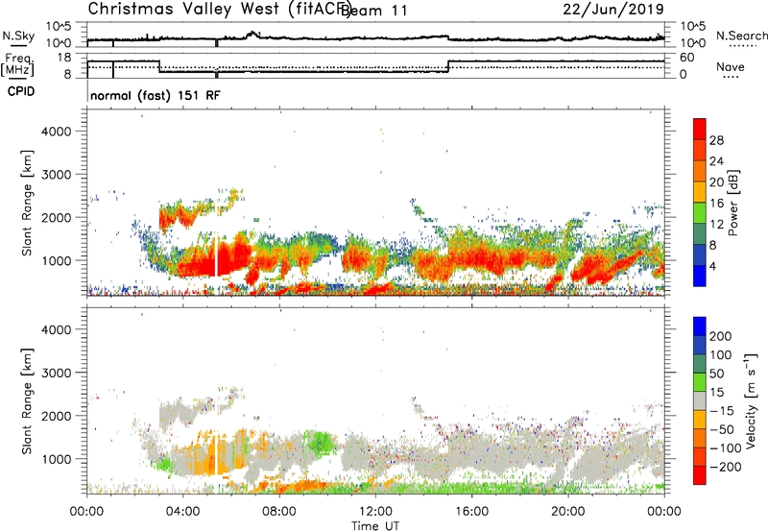Click 'normal (fast) 151 RF' text
768x532 pixels.
point(156,95)
